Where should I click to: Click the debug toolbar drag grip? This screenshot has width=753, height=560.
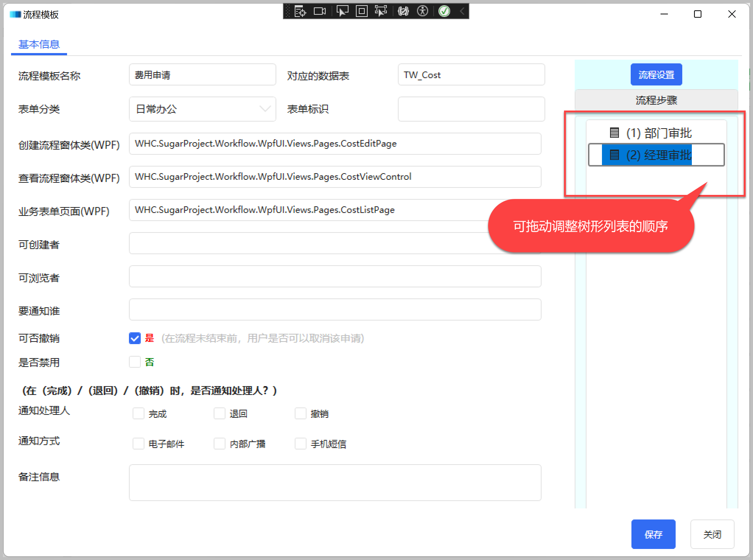(x=288, y=11)
